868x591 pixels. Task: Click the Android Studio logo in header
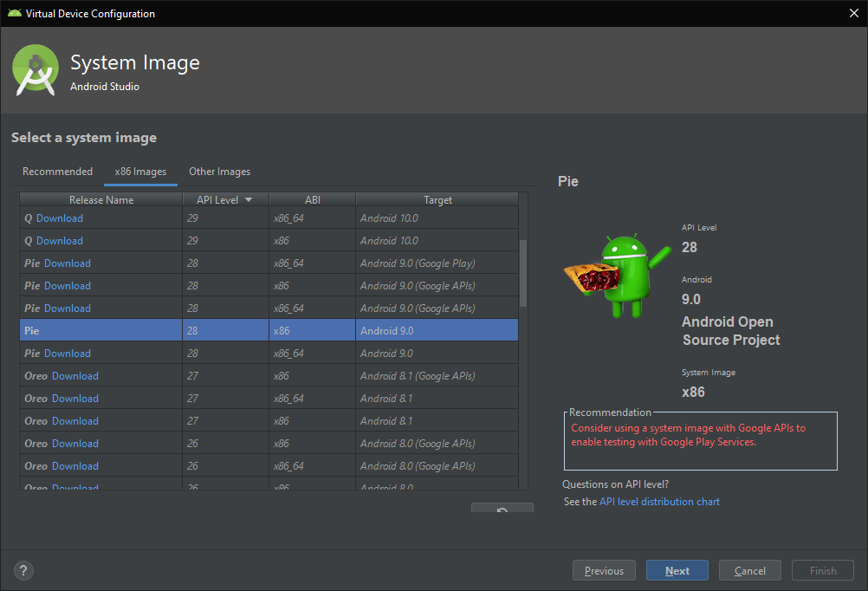pos(36,70)
